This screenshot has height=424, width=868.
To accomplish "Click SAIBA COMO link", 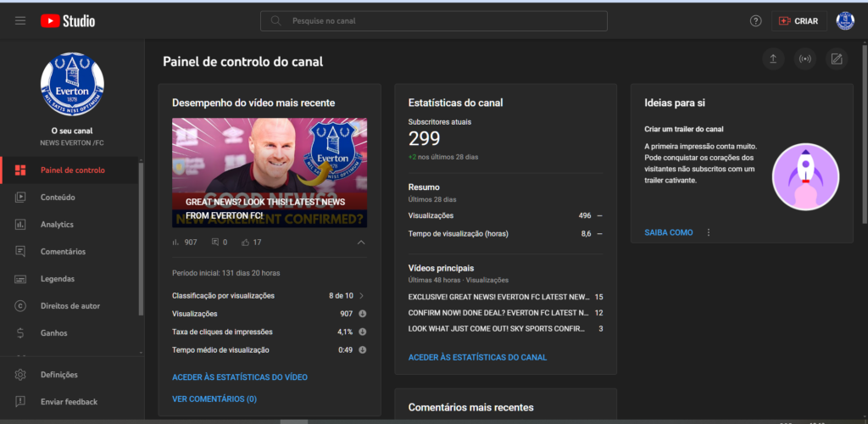I will pyautogui.click(x=668, y=232).
